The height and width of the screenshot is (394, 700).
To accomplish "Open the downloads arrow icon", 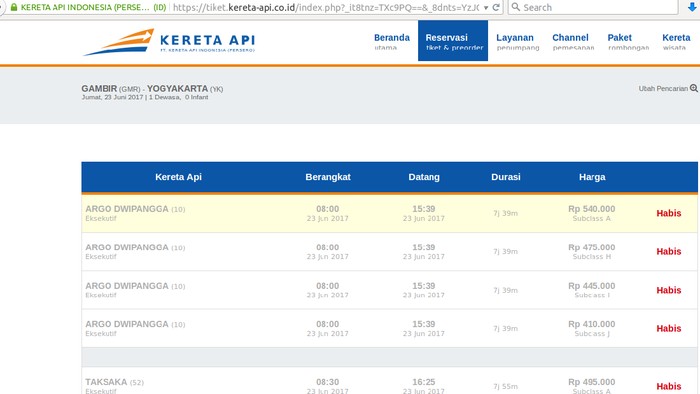I will [692, 7].
